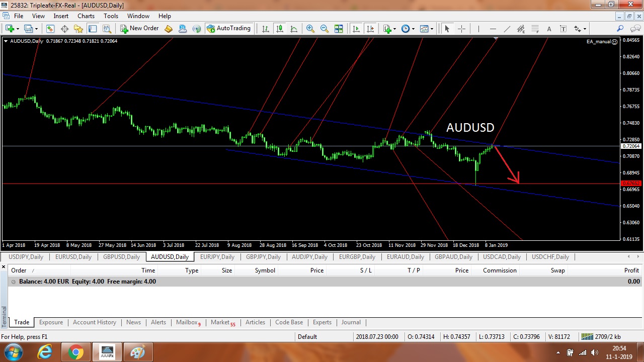The width and height of the screenshot is (644, 362).
Task: Sort by the Symbol column header
Action: click(x=265, y=270)
